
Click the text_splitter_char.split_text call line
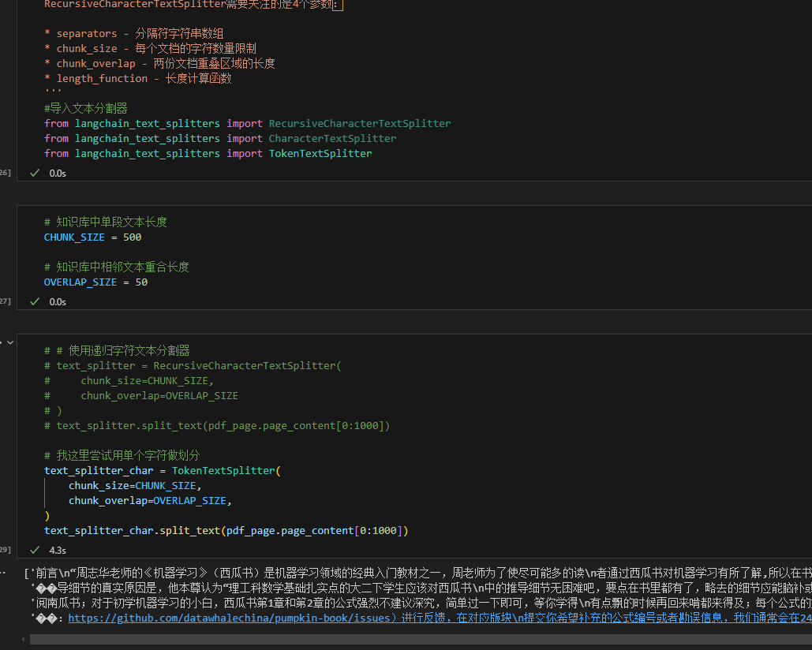(226, 530)
